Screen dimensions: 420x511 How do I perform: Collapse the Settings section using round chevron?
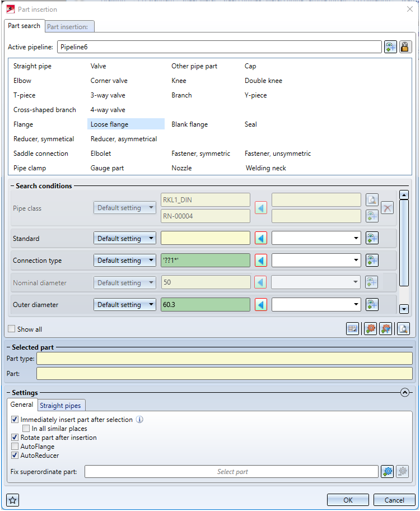(x=405, y=393)
